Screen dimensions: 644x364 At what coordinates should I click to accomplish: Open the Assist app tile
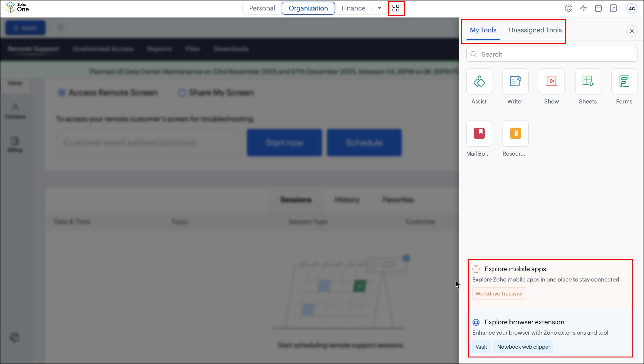tap(479, 82)
